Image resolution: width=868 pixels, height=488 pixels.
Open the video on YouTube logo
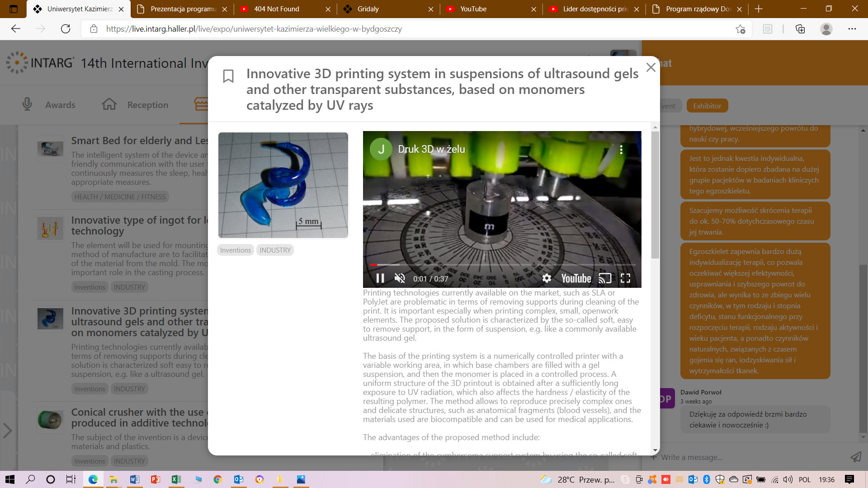(576, 278)
